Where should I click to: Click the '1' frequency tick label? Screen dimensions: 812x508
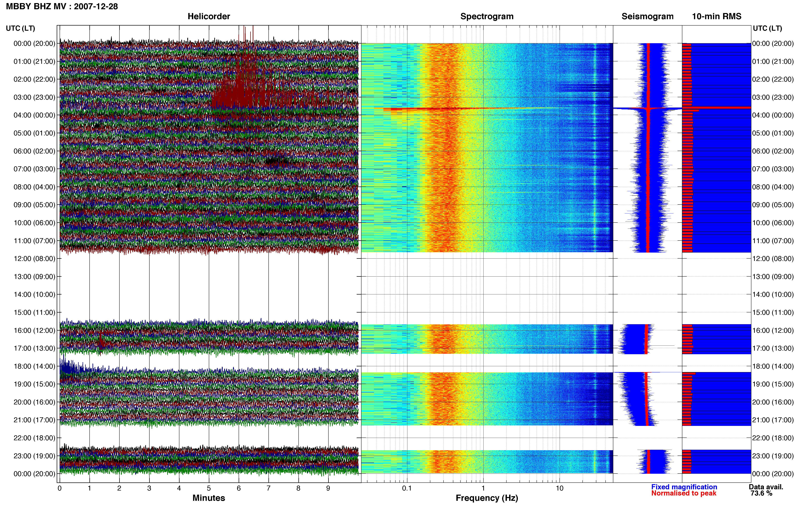point(483,488)
